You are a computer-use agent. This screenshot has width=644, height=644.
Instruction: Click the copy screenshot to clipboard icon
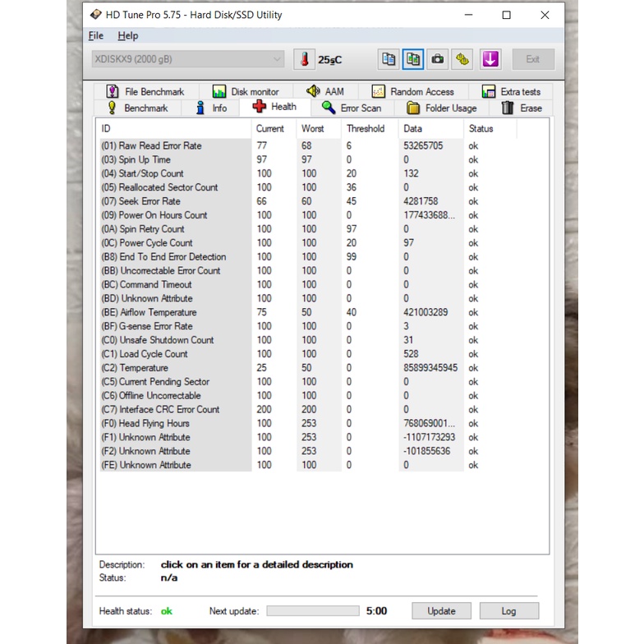(x=413, y=59)
